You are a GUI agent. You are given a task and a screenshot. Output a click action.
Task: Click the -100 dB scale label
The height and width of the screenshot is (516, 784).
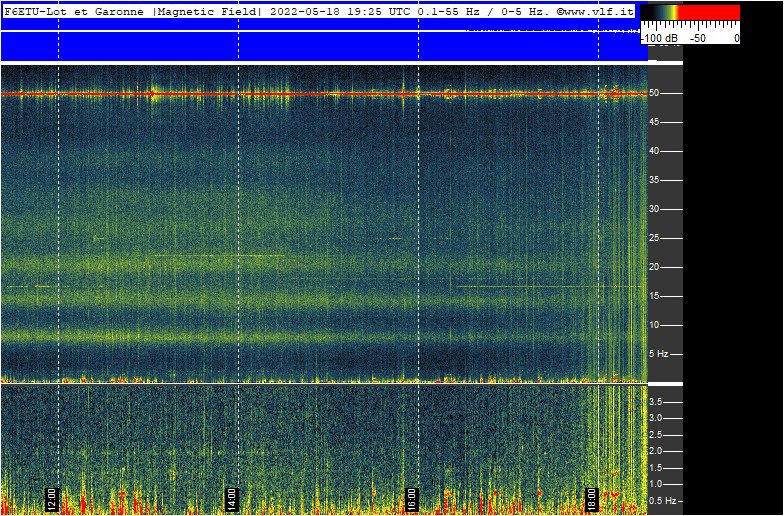click(660, 38)
